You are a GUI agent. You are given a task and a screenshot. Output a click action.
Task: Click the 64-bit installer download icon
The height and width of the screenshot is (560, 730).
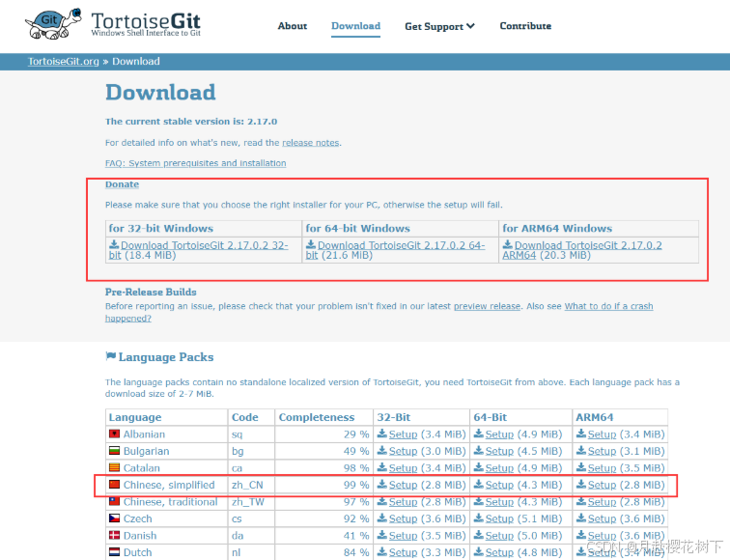pos(311,244)
